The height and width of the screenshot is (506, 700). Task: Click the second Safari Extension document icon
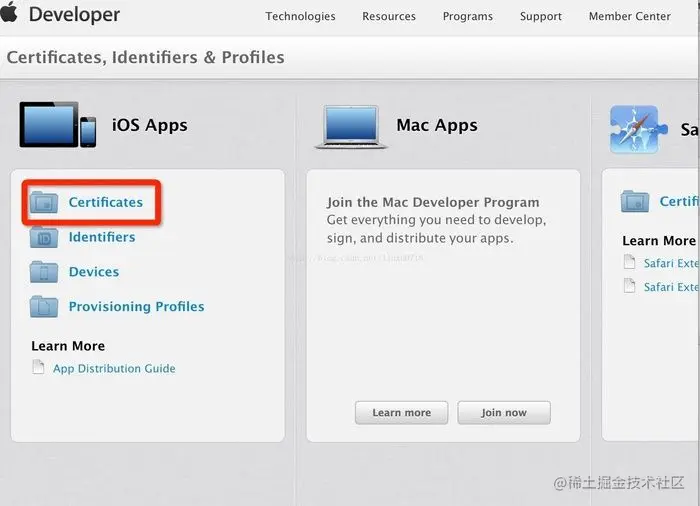click(x=629, y=285)
